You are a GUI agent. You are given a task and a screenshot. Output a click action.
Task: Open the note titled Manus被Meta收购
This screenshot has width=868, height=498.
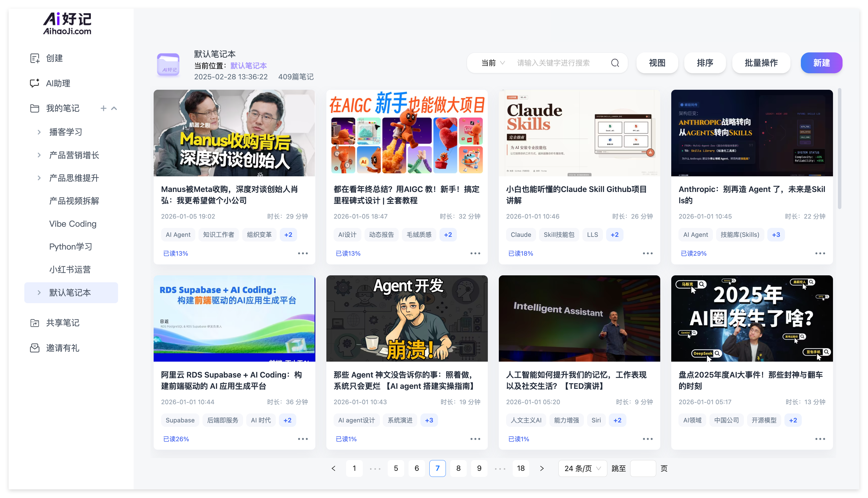point(230,195)
